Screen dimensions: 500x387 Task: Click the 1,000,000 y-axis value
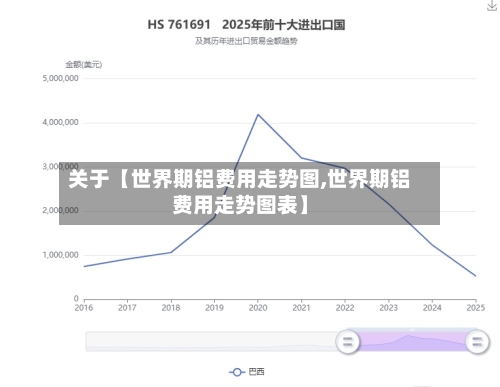(x=60, y=255)
